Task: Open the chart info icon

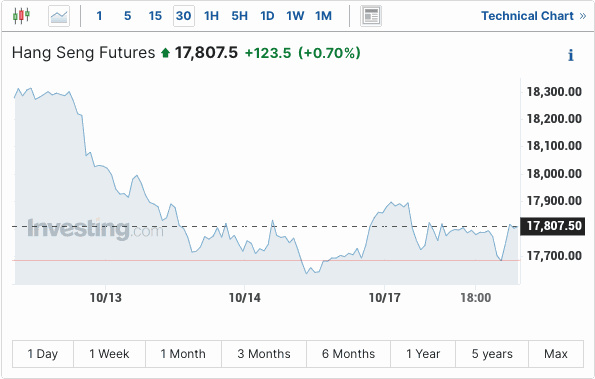Action: tap(570, 55)
